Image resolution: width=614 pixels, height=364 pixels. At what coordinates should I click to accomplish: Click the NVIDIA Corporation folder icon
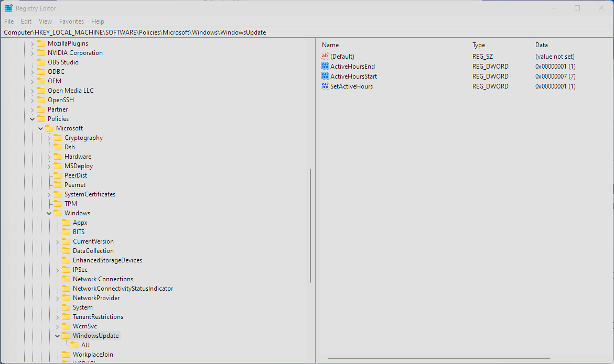pyautogui.click(x=40, y=52)
